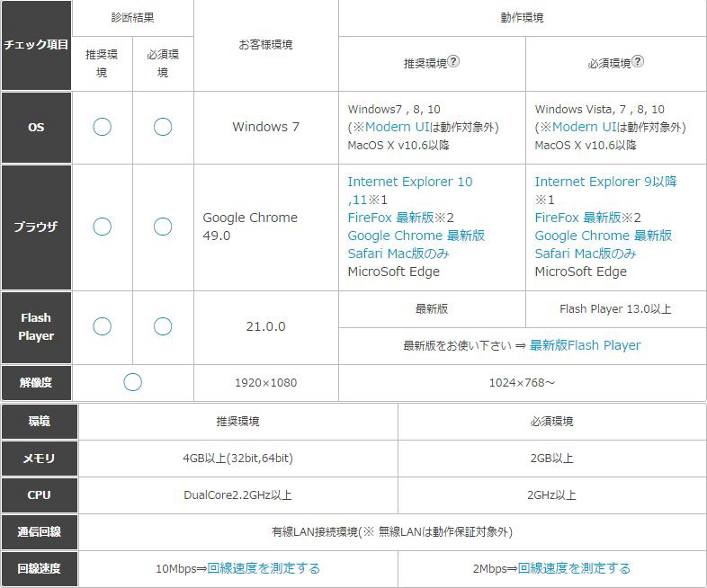Click the OS row required-environment circle icon
The width and height of the screenshot is (707, 588).
(162, 127)
